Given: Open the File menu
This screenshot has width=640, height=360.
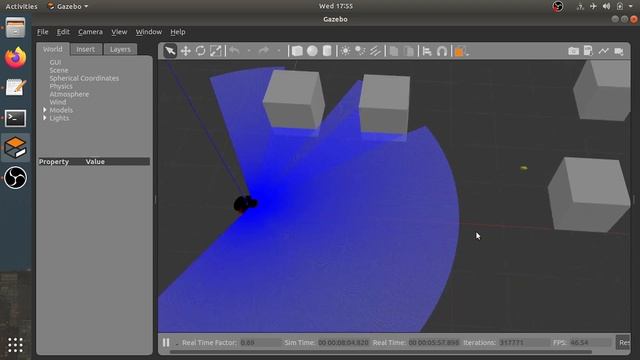Looking at the screenshot, I should click(42, 32).
